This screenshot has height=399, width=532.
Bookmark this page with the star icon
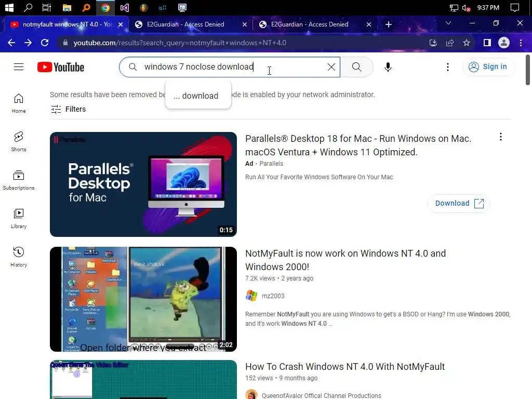[467, 43]
